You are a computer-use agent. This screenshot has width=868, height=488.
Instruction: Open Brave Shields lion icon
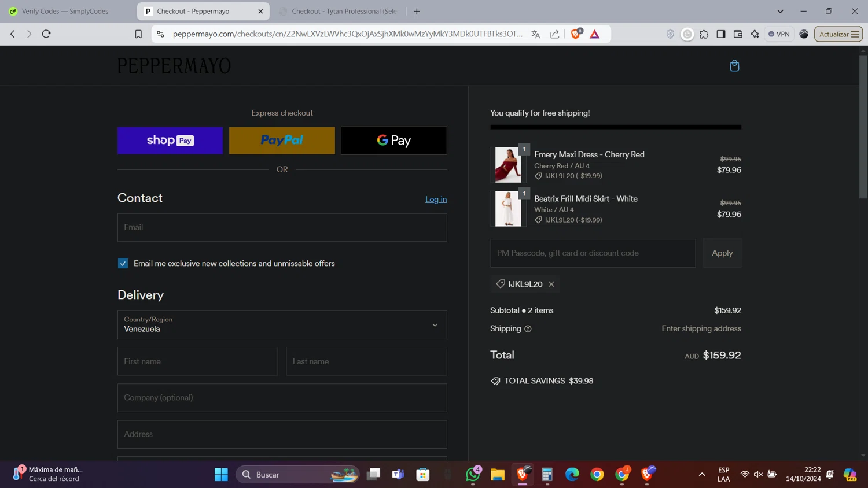[x=576, y=34]
